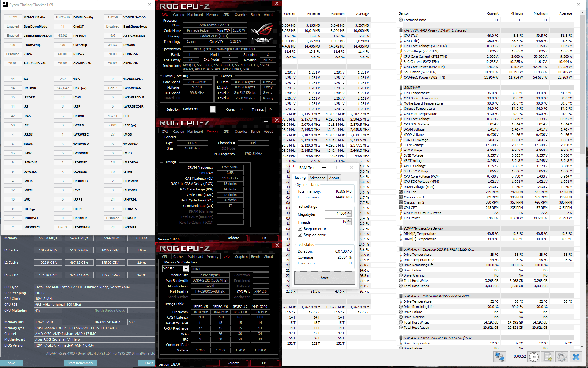The image size is (588, 368).
Task: Click the HWiNFO network remote monitoring icon
Action: (x=500, y=357)
